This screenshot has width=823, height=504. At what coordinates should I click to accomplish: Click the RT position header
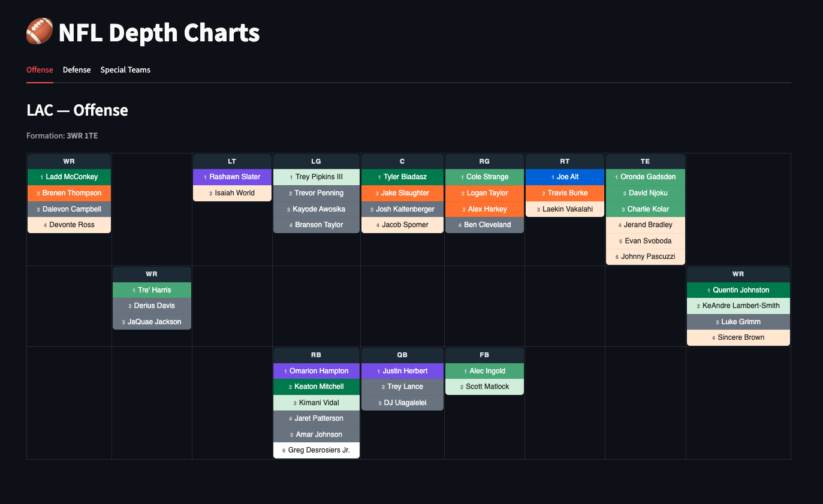click(x=565, y=162)
